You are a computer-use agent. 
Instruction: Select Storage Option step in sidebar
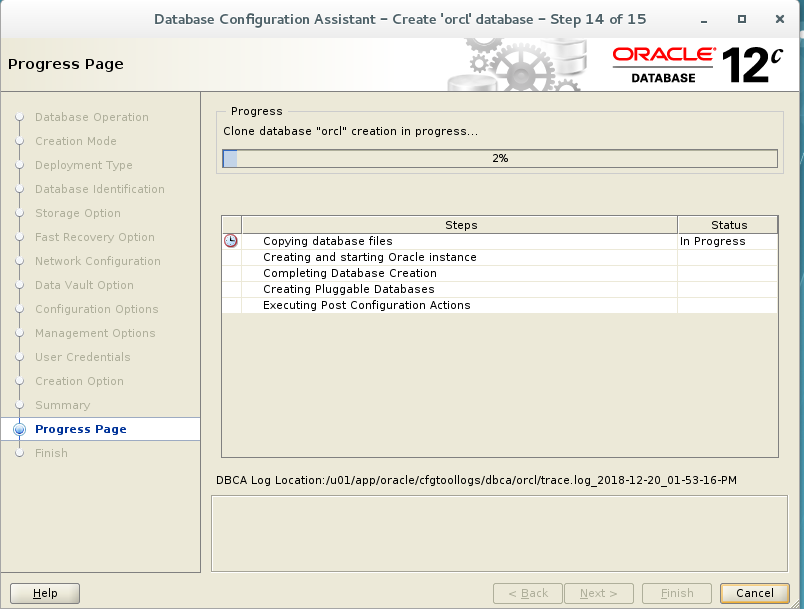78,213
